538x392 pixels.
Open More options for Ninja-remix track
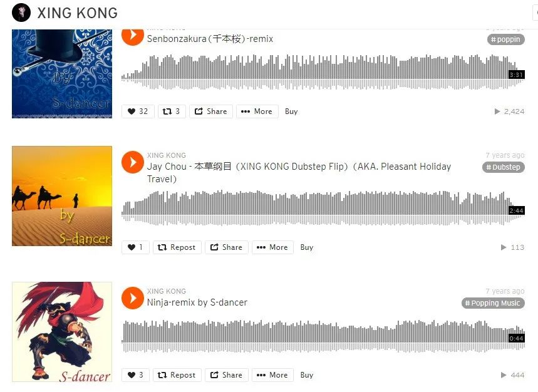point(273,375)
